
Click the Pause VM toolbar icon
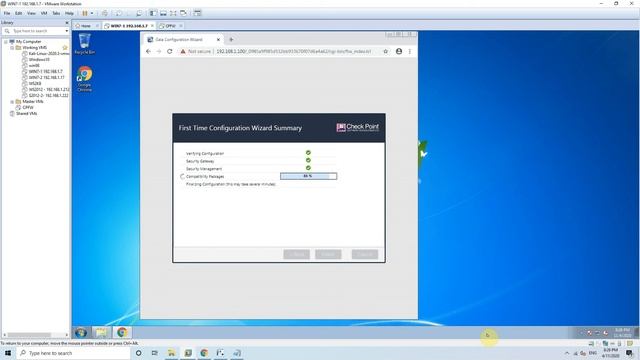pyautogui.click(x=85, y=13)
